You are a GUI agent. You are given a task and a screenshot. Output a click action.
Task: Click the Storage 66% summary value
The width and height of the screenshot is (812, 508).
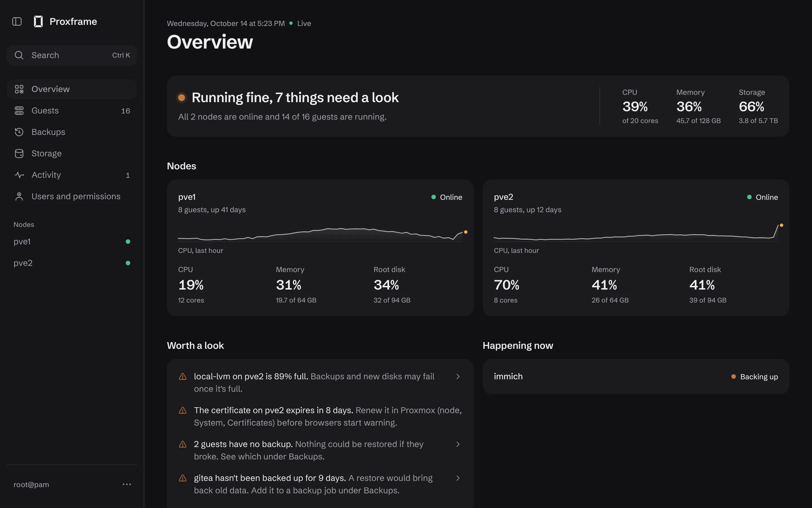[x=751, y=107]
